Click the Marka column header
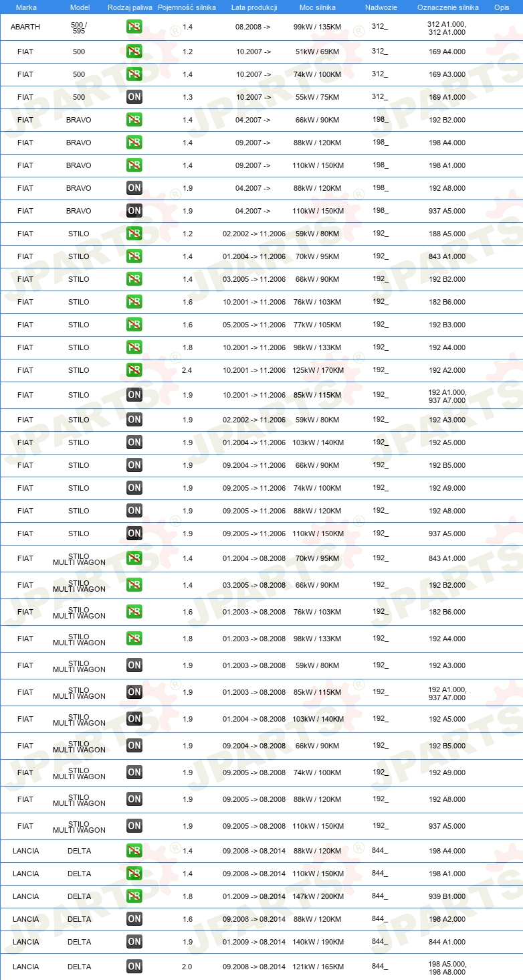 [x=26, y=7]
